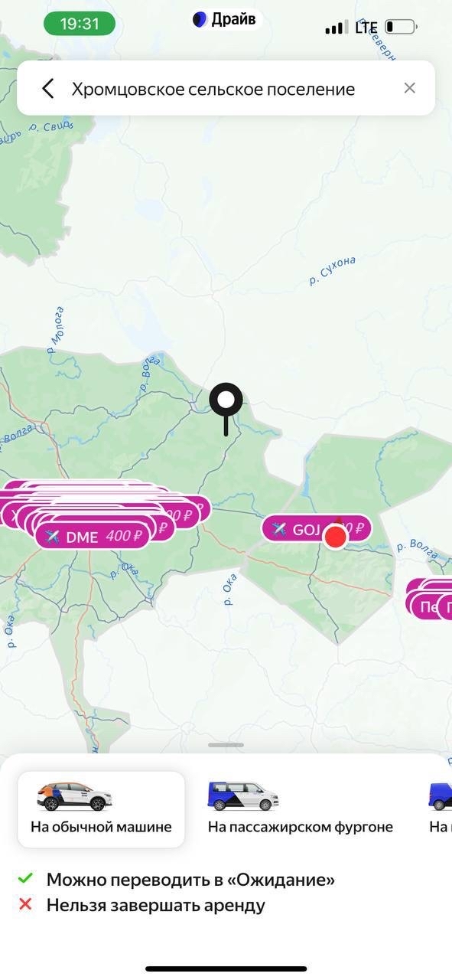452x980 pixels.
Task: Tap the green 19:31 time pill
Action: (x=80, y=24)
